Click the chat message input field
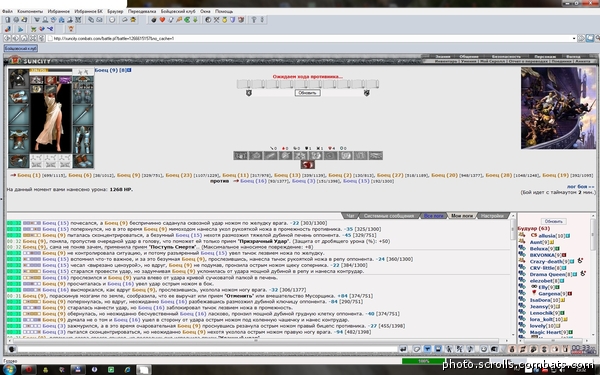The height and width of the screenshot is (375, 600). [x=207, y=349]
